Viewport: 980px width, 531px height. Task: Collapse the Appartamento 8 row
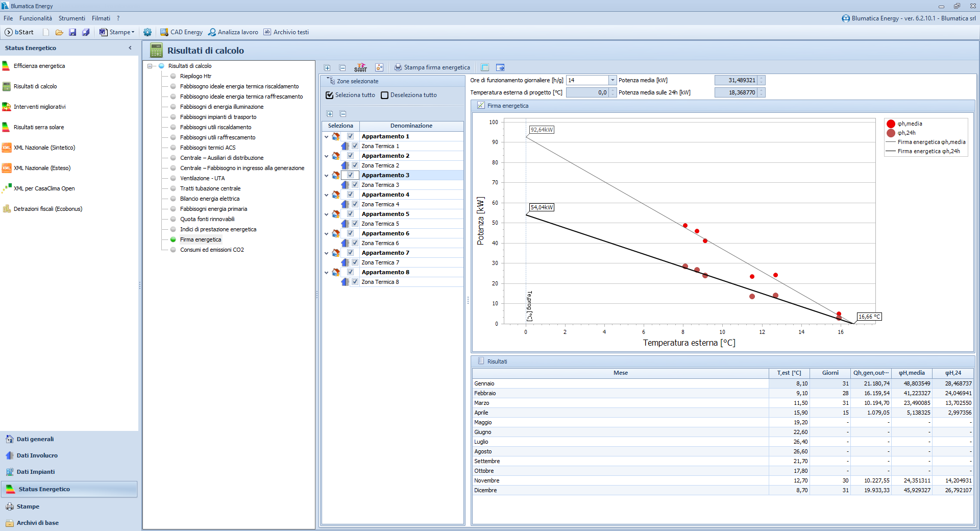(x=327, y=272)
